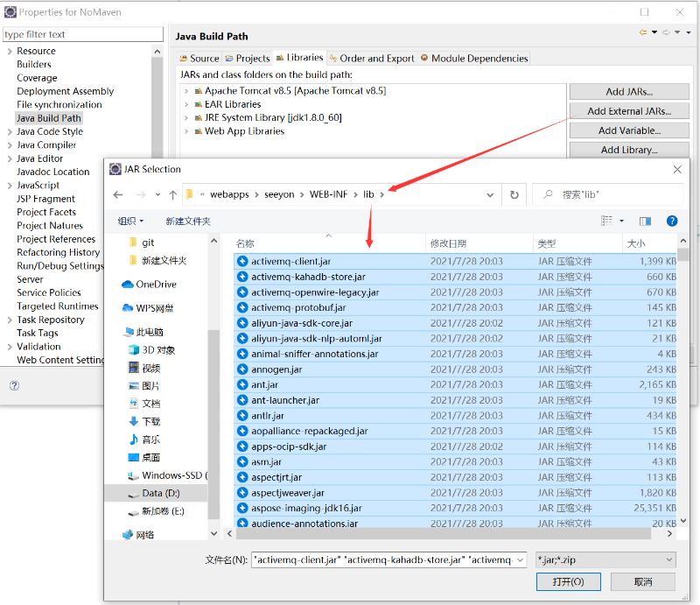The height and width of the screenshot is (605, 700).
Task: Click the Add External JARs button
Action: [x=629, y=111]
